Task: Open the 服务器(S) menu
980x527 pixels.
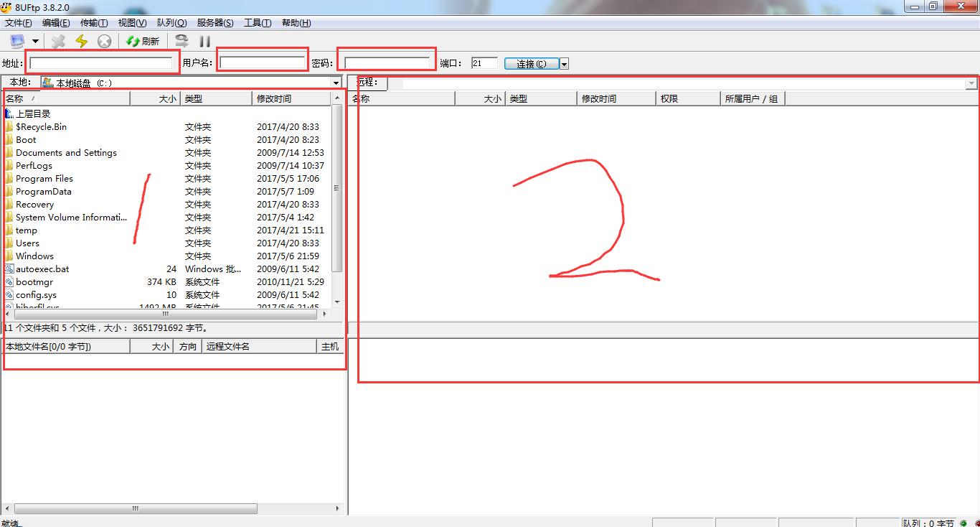Action: [x=215, y=23]
